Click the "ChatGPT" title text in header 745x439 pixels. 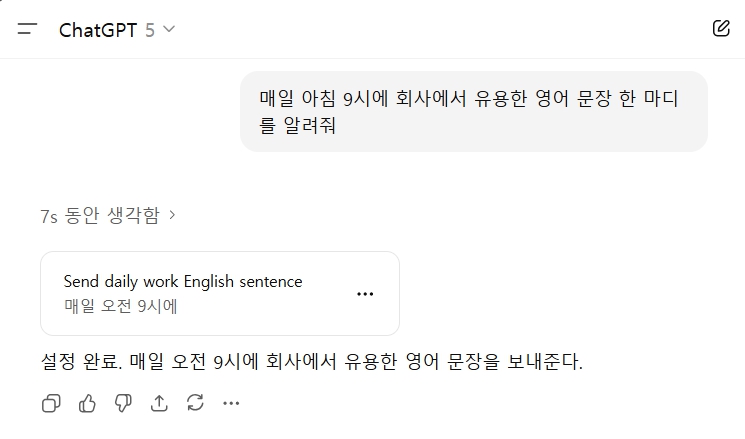[98, 29]
